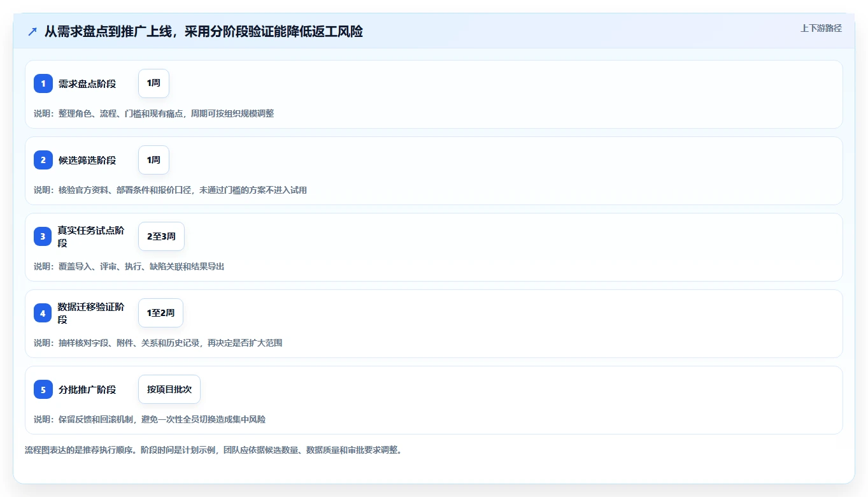Viewport: 868px width, 497px height.
Task: Click the description about 抽样核对字段
Action: click(x=158, y=343)
